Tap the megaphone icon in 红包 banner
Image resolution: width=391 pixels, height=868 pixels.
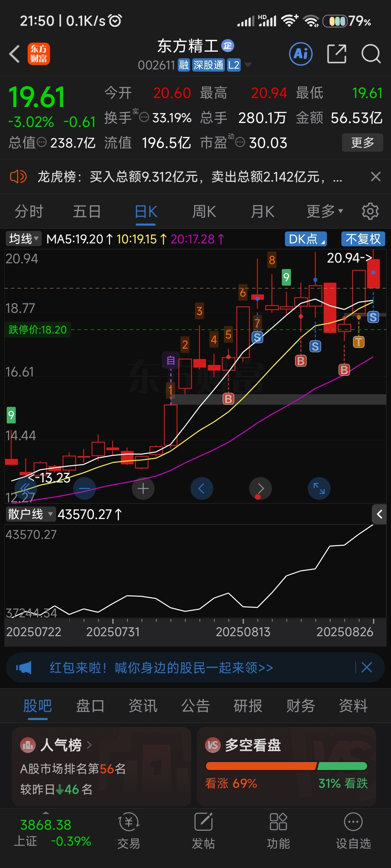(x=24, y=668)
